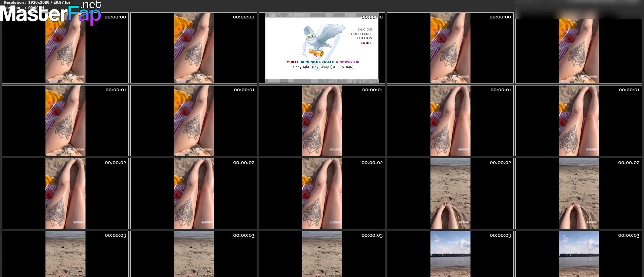This screenshot has width=644, height=277.
Task: Click the last thumbnail in the 00:00:02 row
Action: (x=578, y=193)
